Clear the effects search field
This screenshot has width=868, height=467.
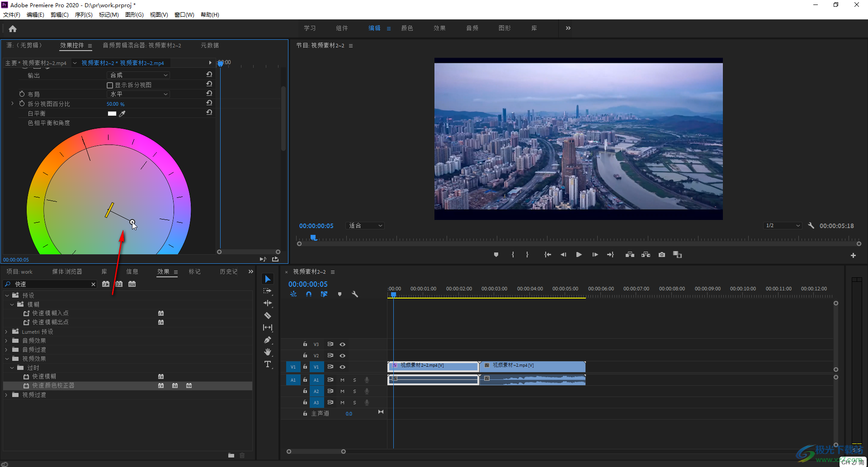point(94,284)
